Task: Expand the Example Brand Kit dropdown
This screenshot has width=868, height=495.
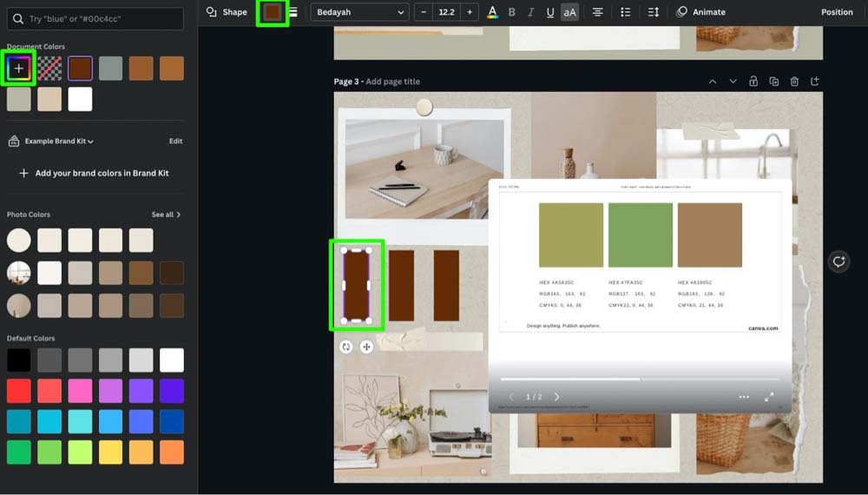Action: (59, 141)
